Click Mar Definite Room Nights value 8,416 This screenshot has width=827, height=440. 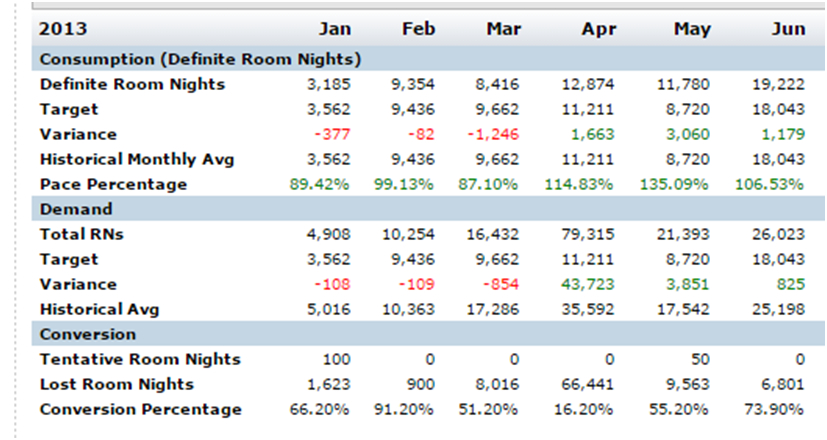tap(497, 84)
